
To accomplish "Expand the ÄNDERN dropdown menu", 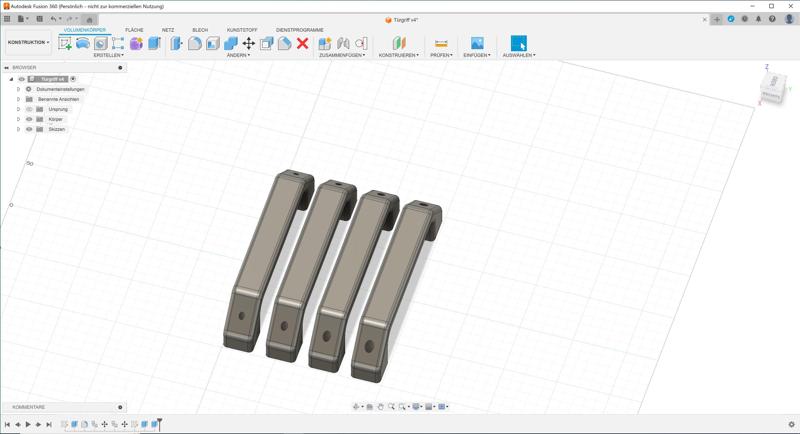I will 238,55.
